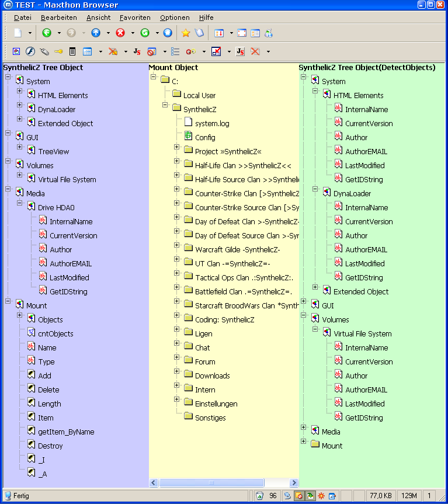Click the horizontal scrollbar thumb
The width and height of the screenshot is (448, 504).
tap(211, 483)
